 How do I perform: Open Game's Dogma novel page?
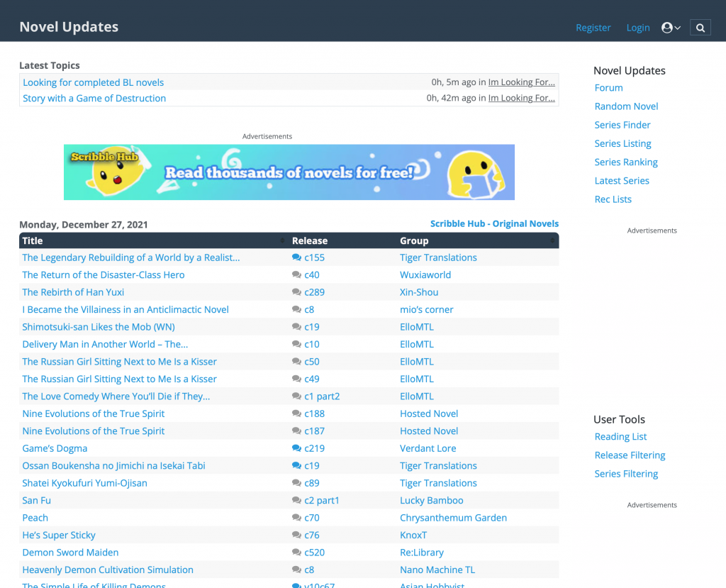coord(55,448)
